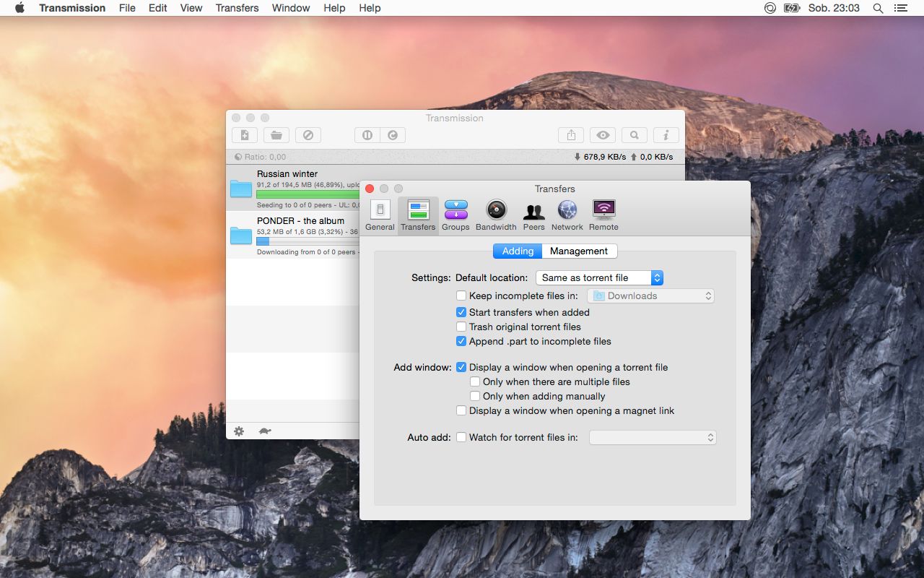Open the Remote preferences pane

point(603,215)
